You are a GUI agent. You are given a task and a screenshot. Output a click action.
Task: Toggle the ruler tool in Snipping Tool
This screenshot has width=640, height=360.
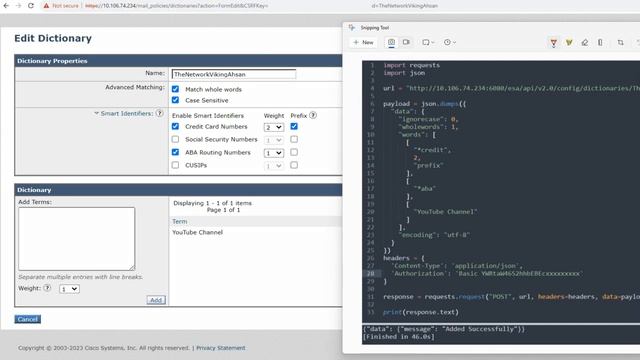tap(600, 42)
